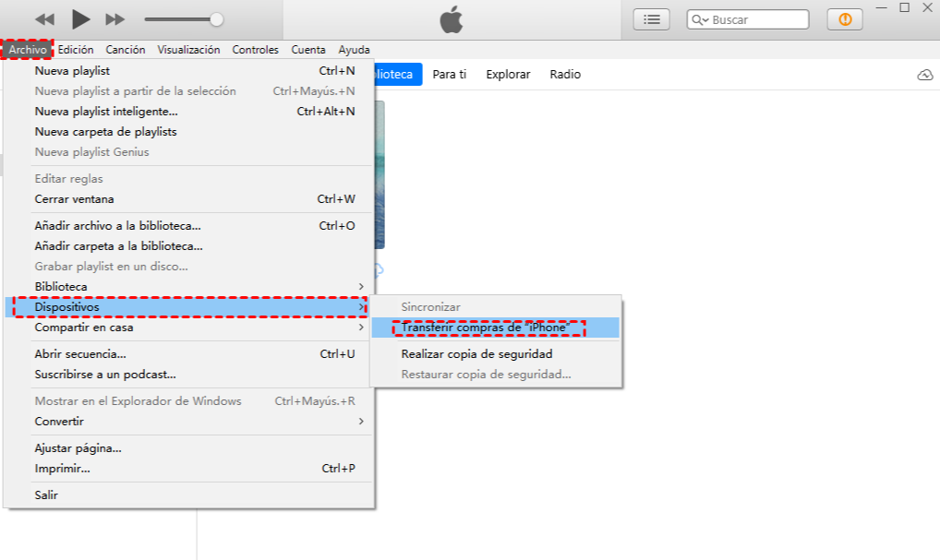The width and height of the screenshot is (940, 560).
Task: Click the rewind previous track button
Action: 45,19
